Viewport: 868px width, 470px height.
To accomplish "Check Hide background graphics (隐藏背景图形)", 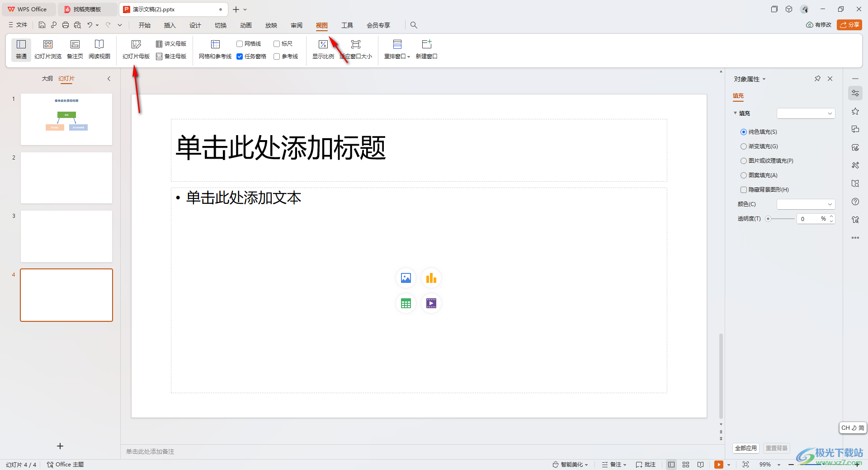I will (744, 190).
